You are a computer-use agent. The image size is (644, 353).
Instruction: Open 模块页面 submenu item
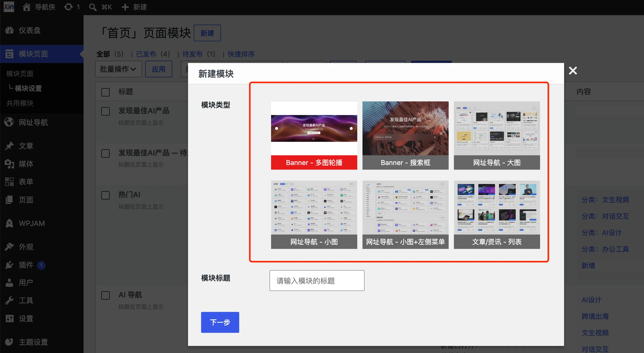click(x=20, y=73)
